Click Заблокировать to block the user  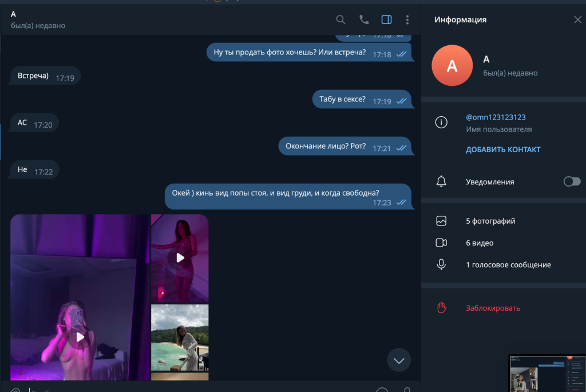(493, 308)
